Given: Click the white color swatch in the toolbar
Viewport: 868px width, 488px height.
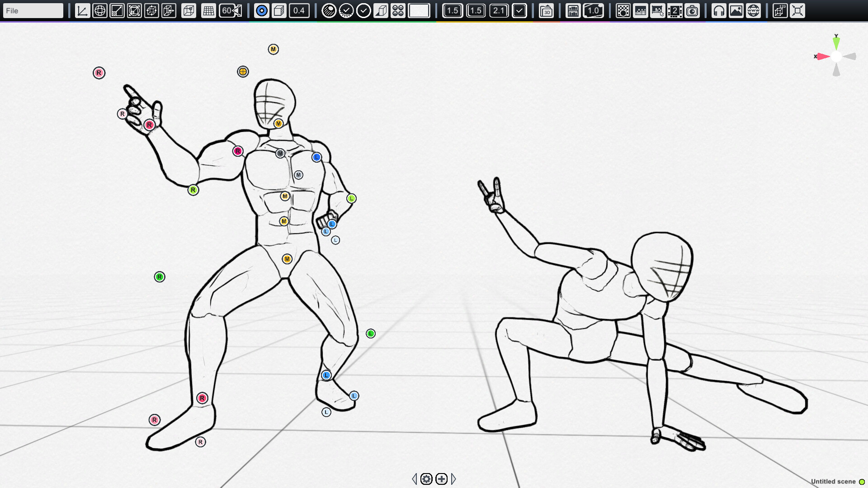Looking at the screenshot, I should (418, 10).
